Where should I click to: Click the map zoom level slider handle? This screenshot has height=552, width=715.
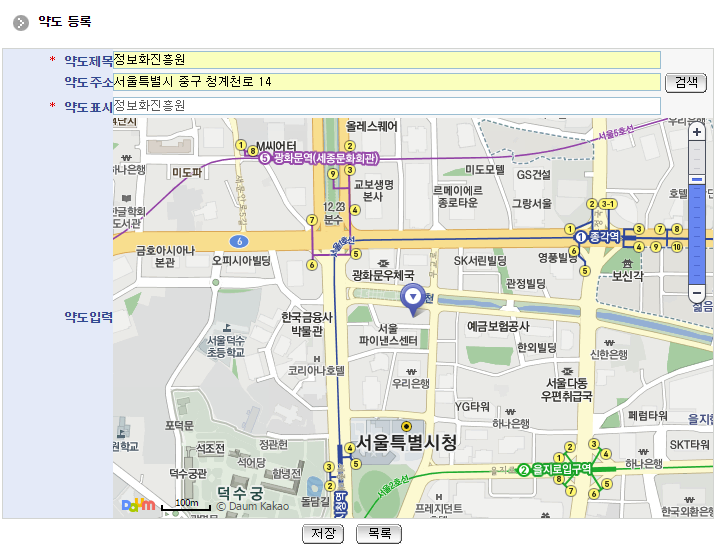(697, 180)
